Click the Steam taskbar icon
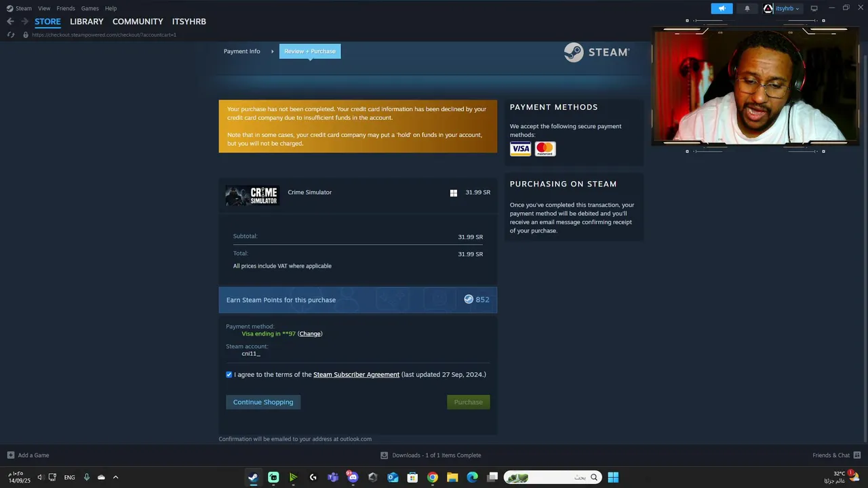 point(253,478)
